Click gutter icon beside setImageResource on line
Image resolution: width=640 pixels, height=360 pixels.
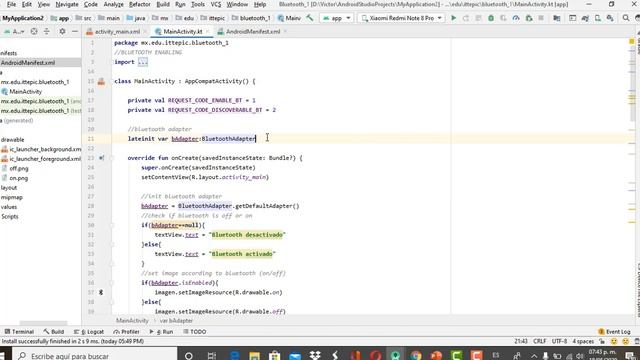click(x=101, y=292)
